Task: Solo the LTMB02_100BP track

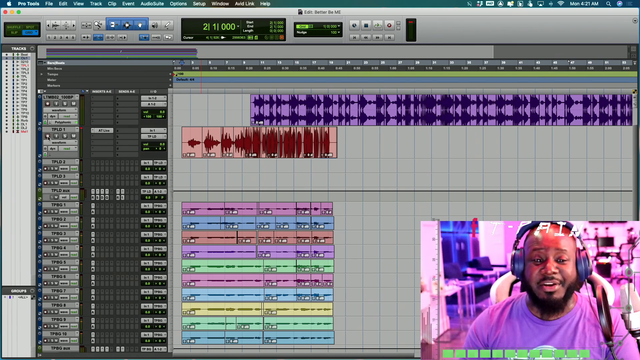Action: tap(65, 104)
